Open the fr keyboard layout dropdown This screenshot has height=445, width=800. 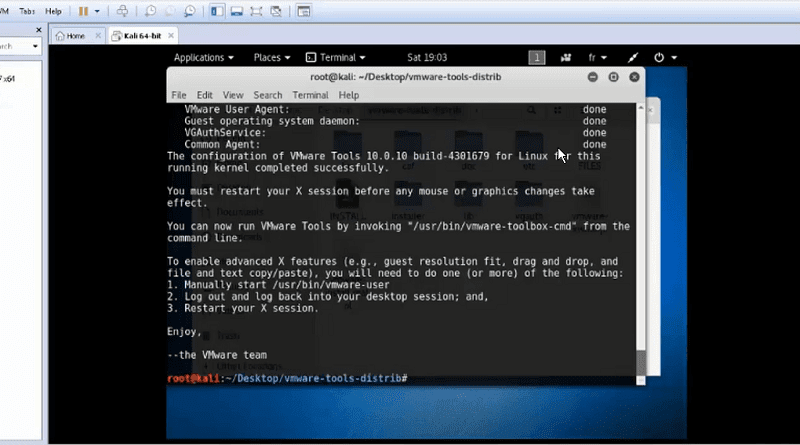(x=597, y=58)
